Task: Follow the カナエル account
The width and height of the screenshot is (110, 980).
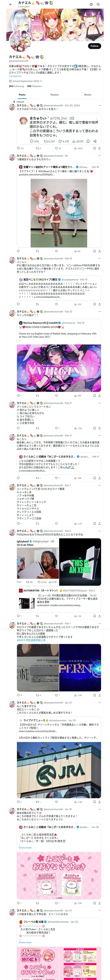Action: 94,46
